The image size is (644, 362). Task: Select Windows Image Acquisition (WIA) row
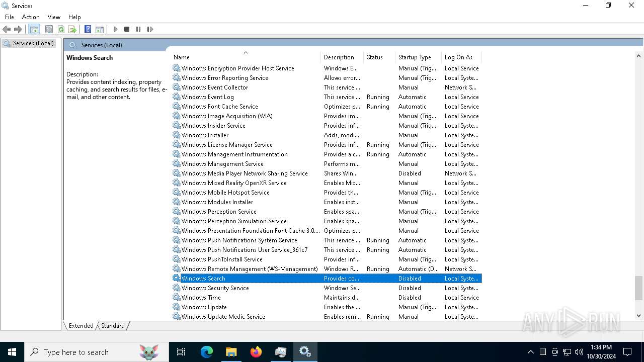(x=327, y=116)
